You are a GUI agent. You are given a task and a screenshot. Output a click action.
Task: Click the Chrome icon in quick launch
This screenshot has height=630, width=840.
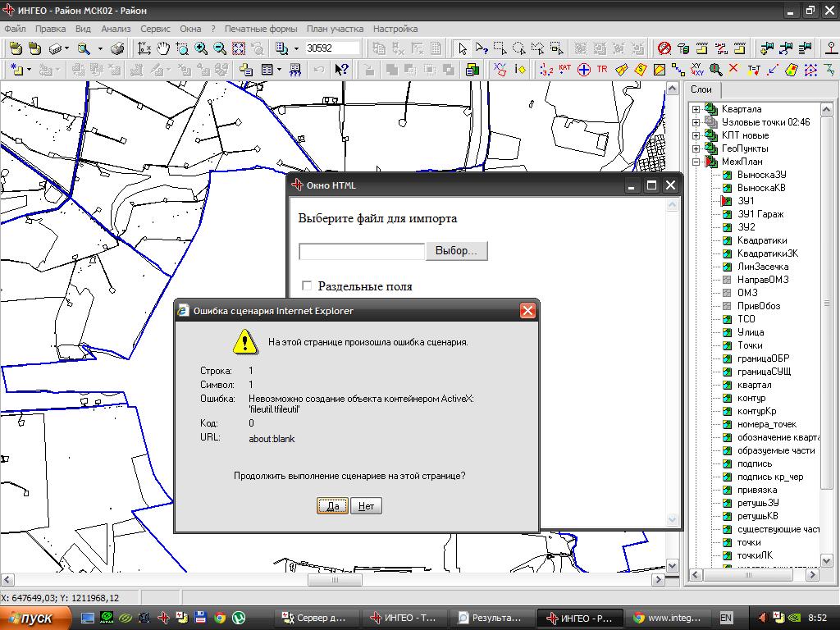(220, 618)
